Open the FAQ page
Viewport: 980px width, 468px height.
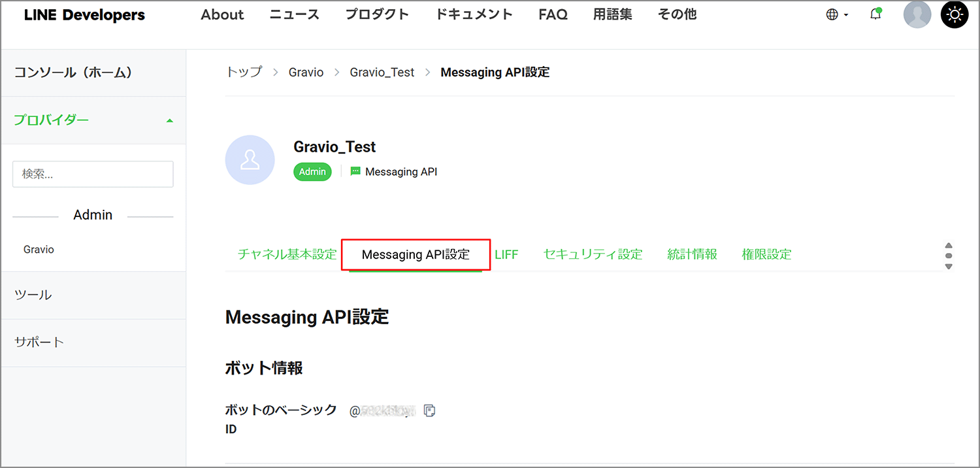click(553, 14)
